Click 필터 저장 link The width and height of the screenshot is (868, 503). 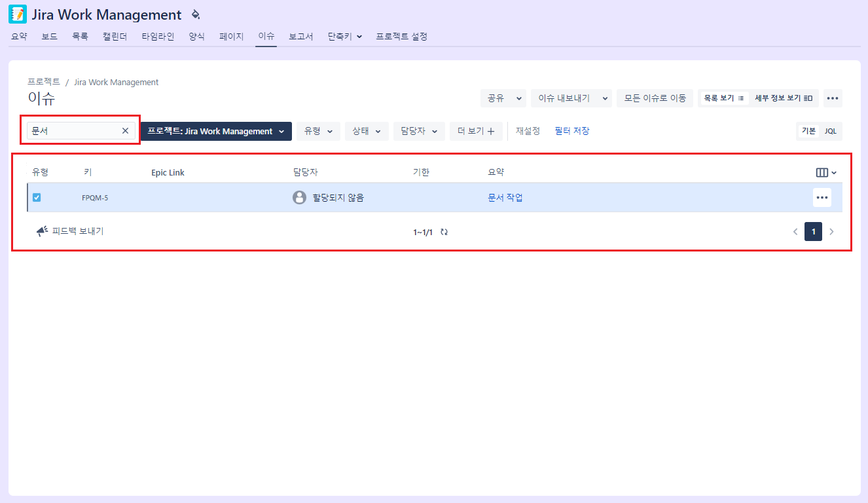click(x=572, y=131)
